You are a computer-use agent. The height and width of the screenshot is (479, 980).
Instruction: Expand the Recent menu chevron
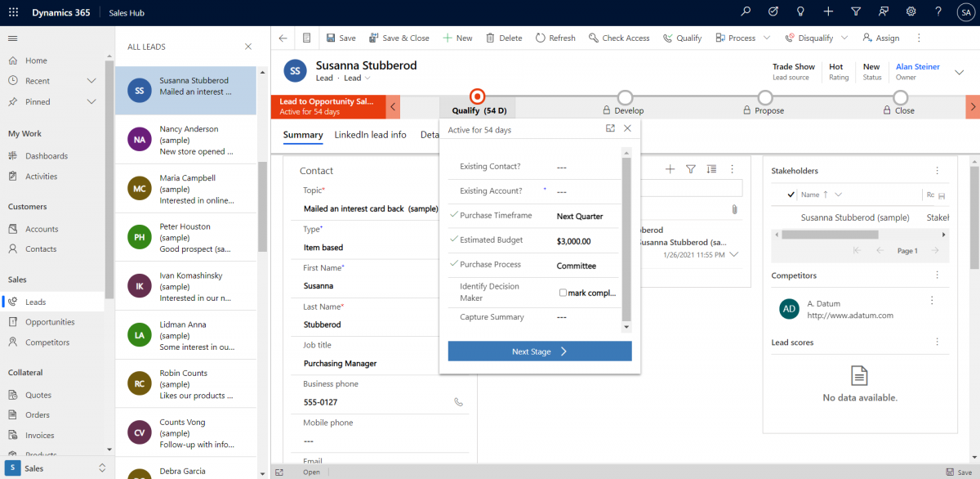[x=91, y=81]
